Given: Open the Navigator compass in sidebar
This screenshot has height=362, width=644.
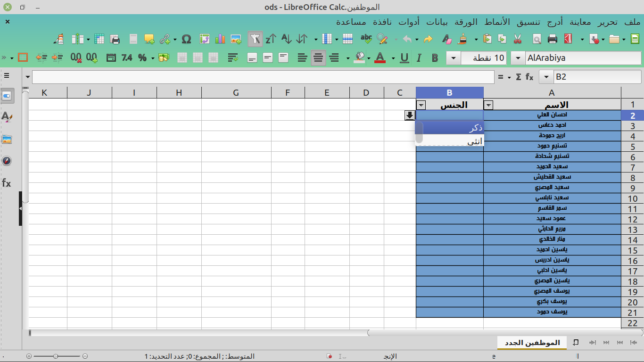Looking at the screenshot, I should [x=7, y=161].
